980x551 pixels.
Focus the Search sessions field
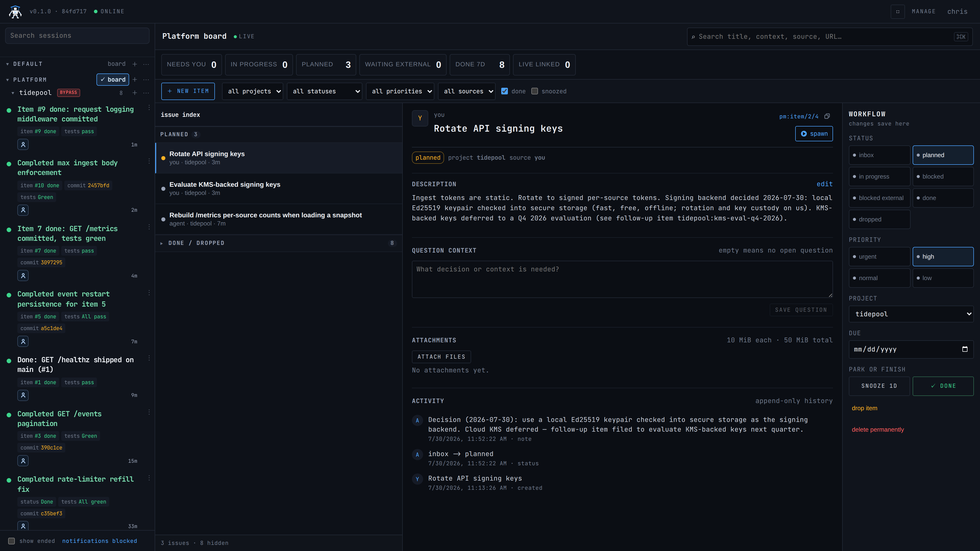(77, 36)
